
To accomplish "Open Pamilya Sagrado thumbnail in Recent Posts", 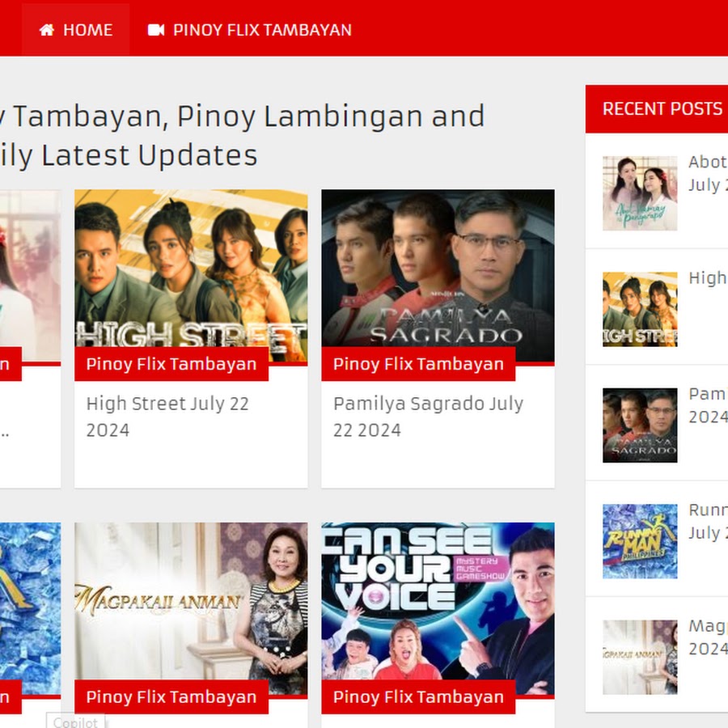I will pyautogui.click(x=640, y=425).
